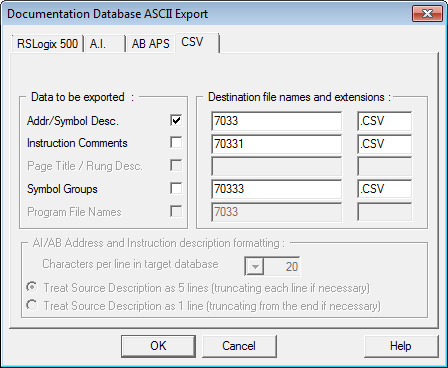Image resolution: width=448 pixels, height=368 pixels.
Task: Open Characters per line dropdown arrow
Action: pos(255,267)
